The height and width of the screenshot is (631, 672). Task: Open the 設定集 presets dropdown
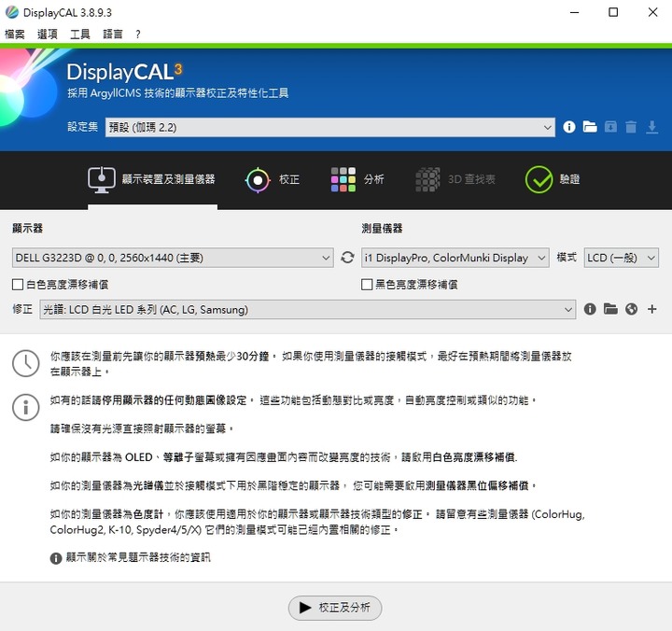[x=330, y=127]
